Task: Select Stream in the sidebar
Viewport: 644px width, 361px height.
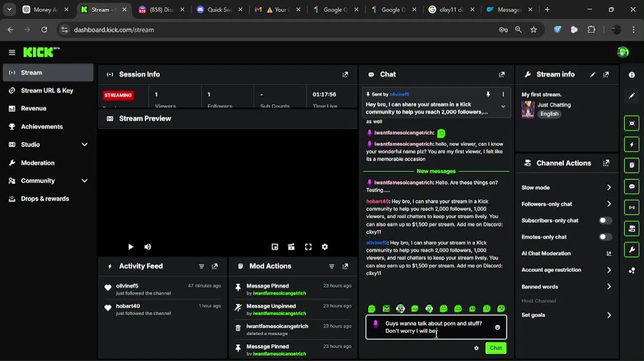Action: 47,73
